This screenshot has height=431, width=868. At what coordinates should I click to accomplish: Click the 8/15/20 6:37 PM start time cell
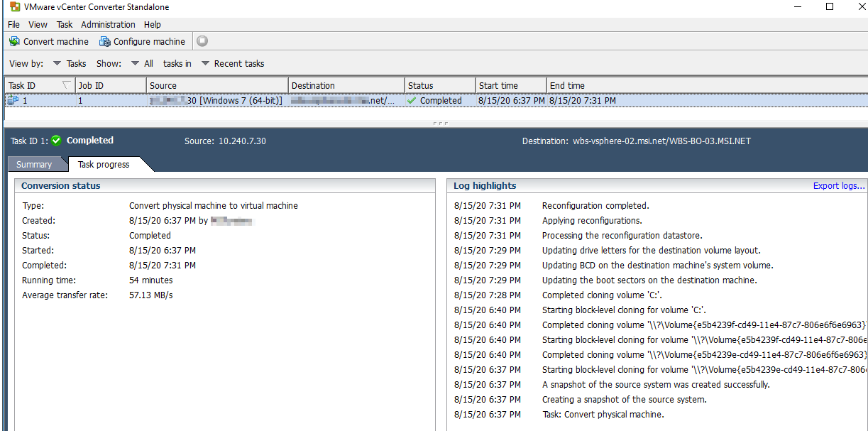512,101
